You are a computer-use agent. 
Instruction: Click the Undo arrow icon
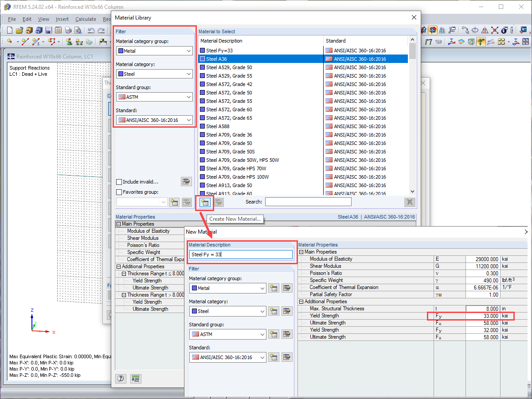(x=91, y=30)
